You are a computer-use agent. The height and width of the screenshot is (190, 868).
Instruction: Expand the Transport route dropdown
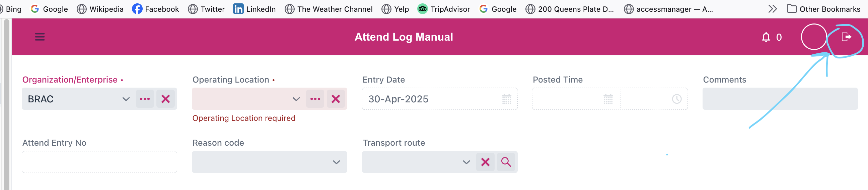tap(466, 162)
